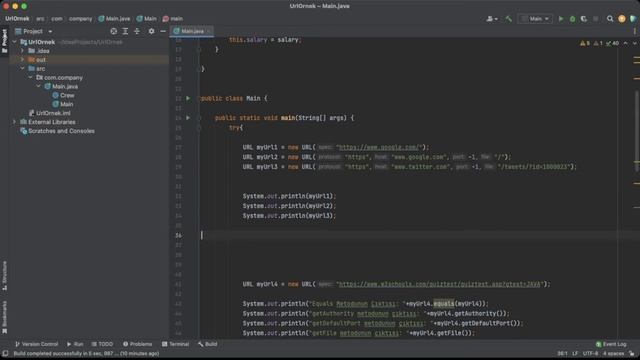Run main method from gutter arrow
Image resolution: width=640 pixels, height=360 pixels.
(188, 118)
